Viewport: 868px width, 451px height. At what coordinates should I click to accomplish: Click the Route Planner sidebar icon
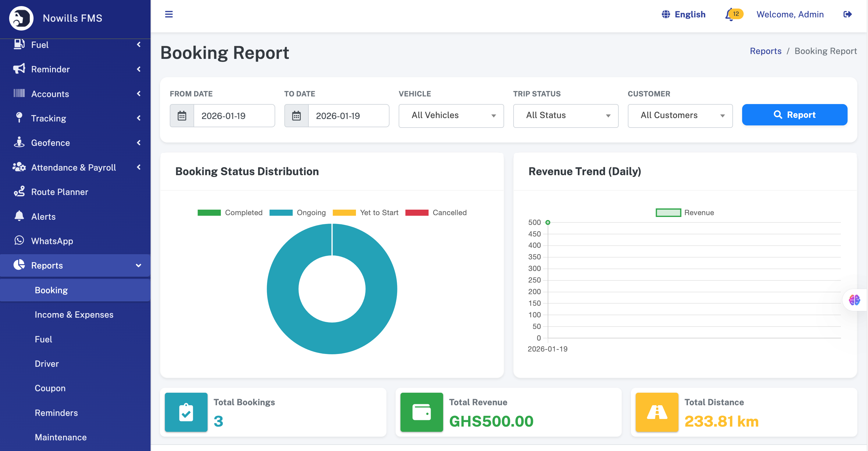click(19, 192)
